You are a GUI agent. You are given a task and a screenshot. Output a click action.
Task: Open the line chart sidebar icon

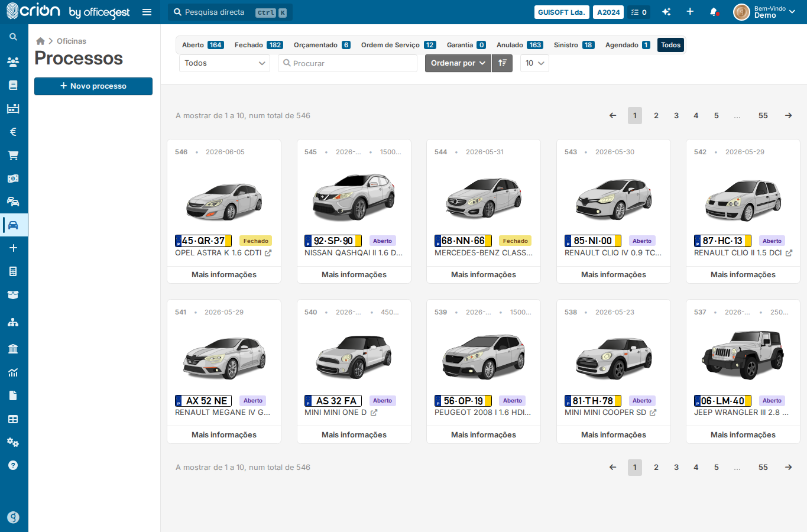(13, 372)
